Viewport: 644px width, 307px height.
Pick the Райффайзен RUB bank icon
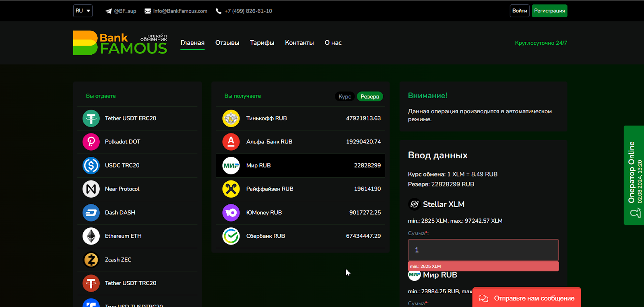231,189
